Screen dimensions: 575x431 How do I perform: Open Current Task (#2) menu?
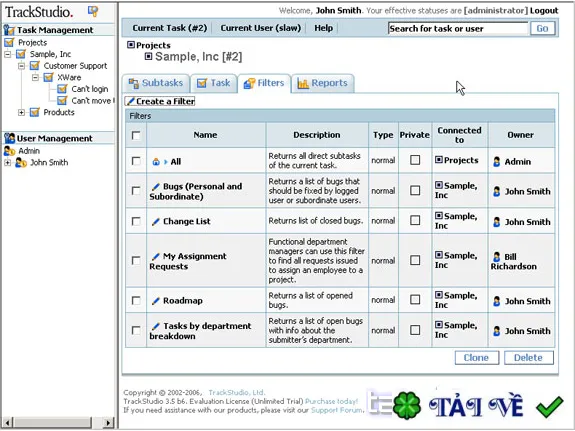pos(170,28)
